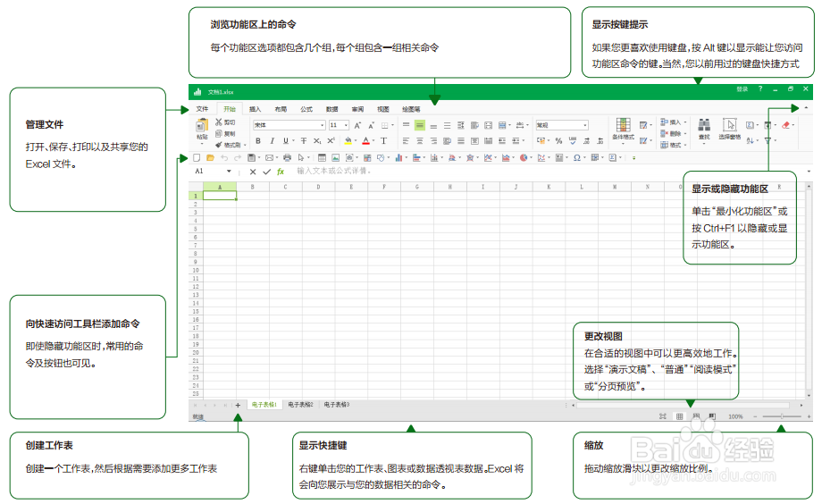Click the Print icon in quick toolbar
Screen dimensions: 822x504
[287, 157]
